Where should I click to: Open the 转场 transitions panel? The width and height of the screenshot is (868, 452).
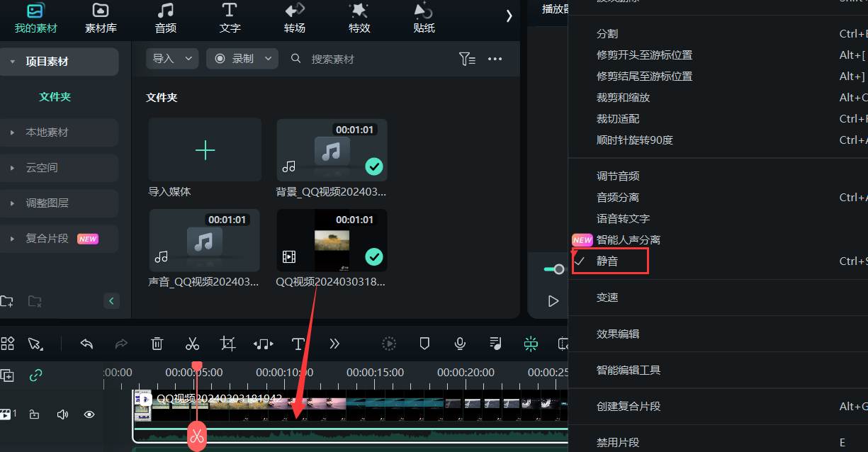click(294, 19)
